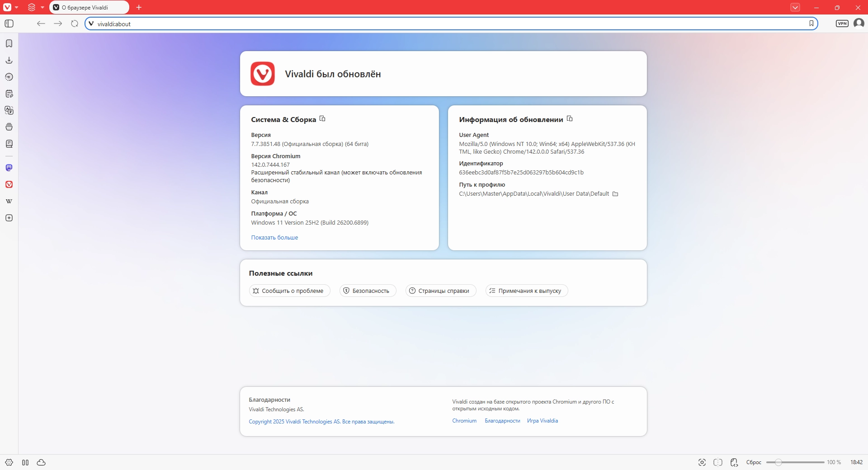The image size is (868, 470).
Task: Click the large Vivaldi logo in the header card
Action: point(263,74)
